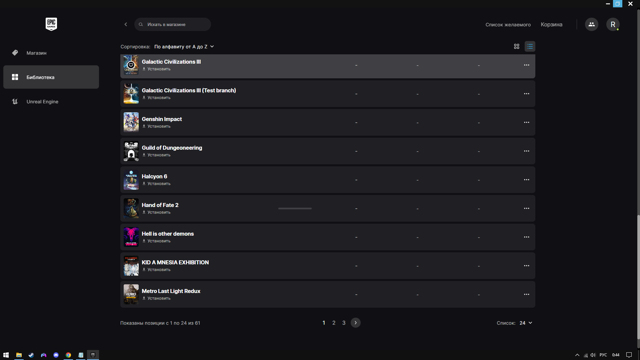Viewport: 640px width, 360px height.
Task: Open the volume control in tray
Action: point(593,355)
